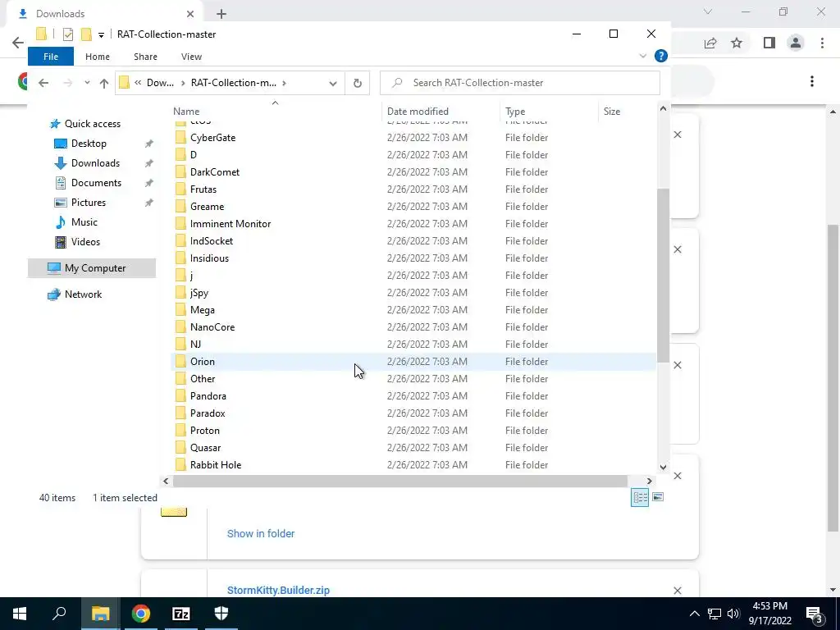Open 7-Zip from the taskbar
The height and width of the screenshot is (630, 840).
coord(181,614)
